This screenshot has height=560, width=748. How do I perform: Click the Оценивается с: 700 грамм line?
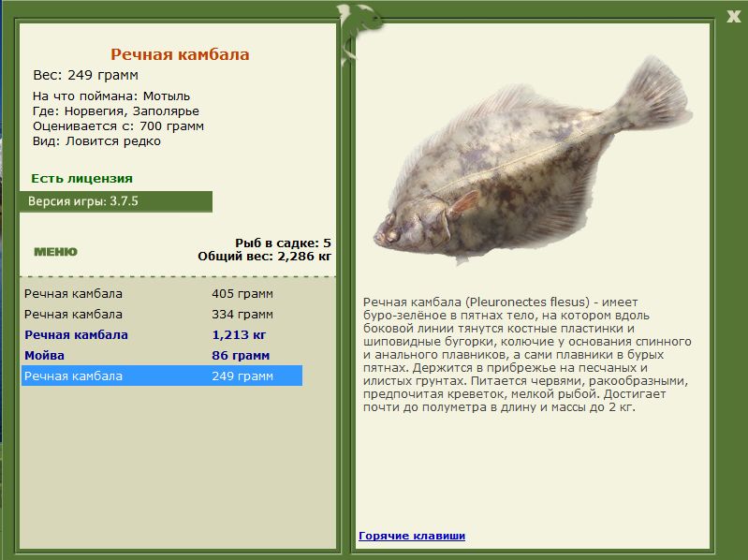pos(118,126)
